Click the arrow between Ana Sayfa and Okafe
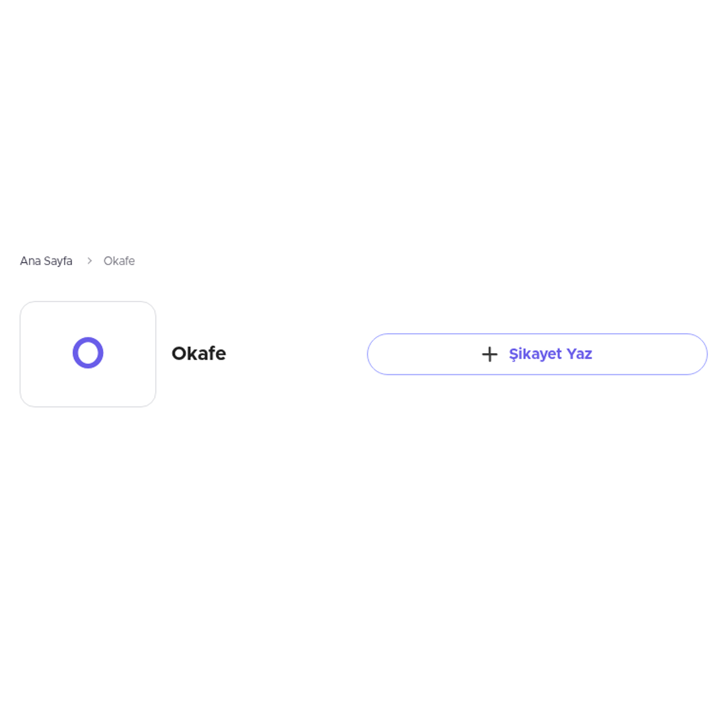 click(x=89, y=261)
